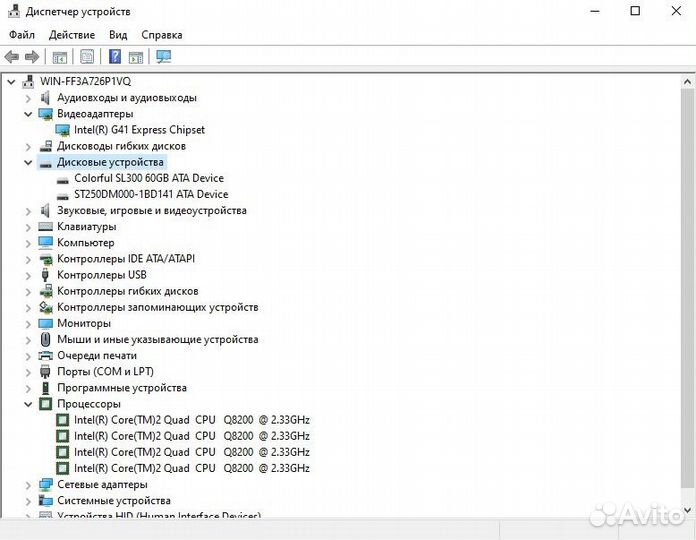Click the keyboard icon of Клавиатуры

pos(46,227)
